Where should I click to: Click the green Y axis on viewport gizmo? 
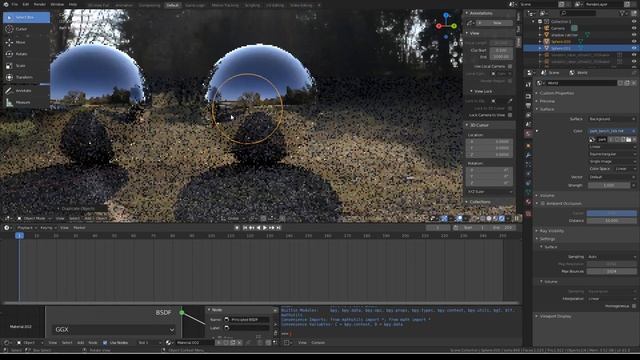[x=454, y=26]
